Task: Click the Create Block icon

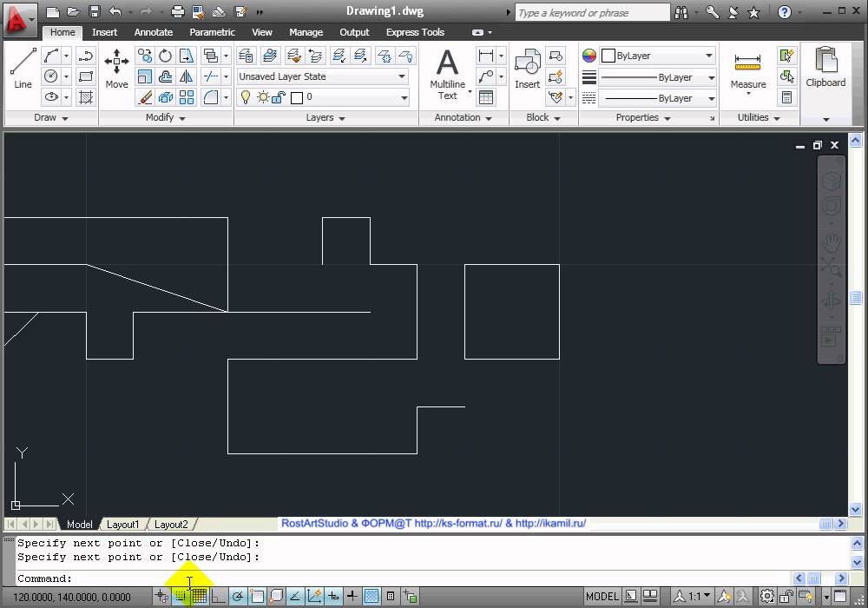Action: 556,56
